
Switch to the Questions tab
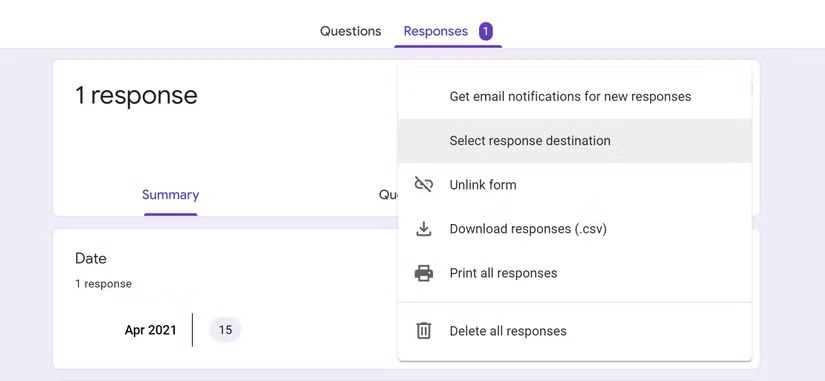pos(350,31)
